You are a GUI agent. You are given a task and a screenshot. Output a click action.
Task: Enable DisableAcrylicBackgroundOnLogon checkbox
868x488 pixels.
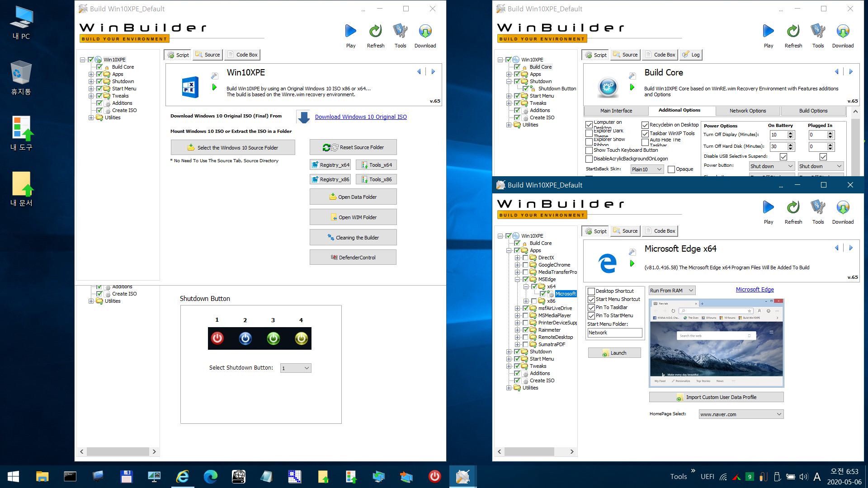click(x=589, y=159)
